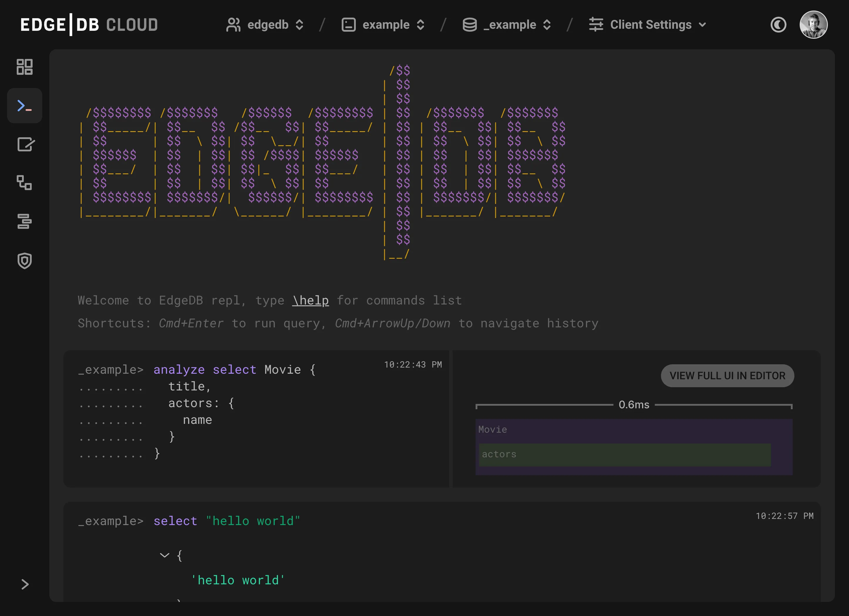Select the REPL terminal icon in sidebar
849x616 pixels.
(x=25, y=106)
